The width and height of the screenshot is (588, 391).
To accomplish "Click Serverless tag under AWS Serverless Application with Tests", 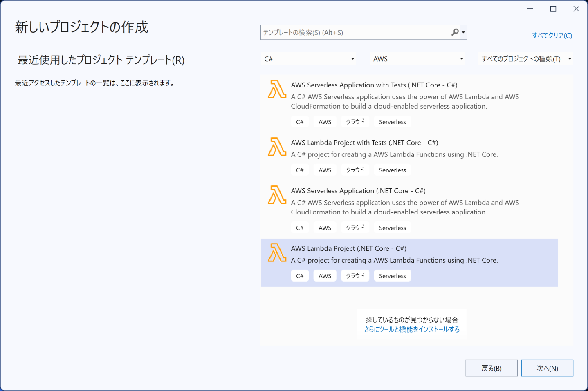I will (393, 122).
